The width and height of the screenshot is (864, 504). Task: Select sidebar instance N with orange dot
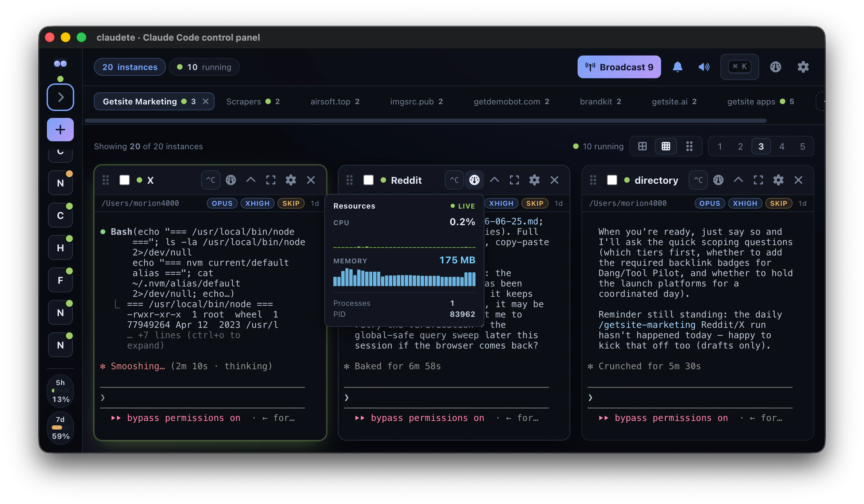pyautogui.click(x=60, y=183)
